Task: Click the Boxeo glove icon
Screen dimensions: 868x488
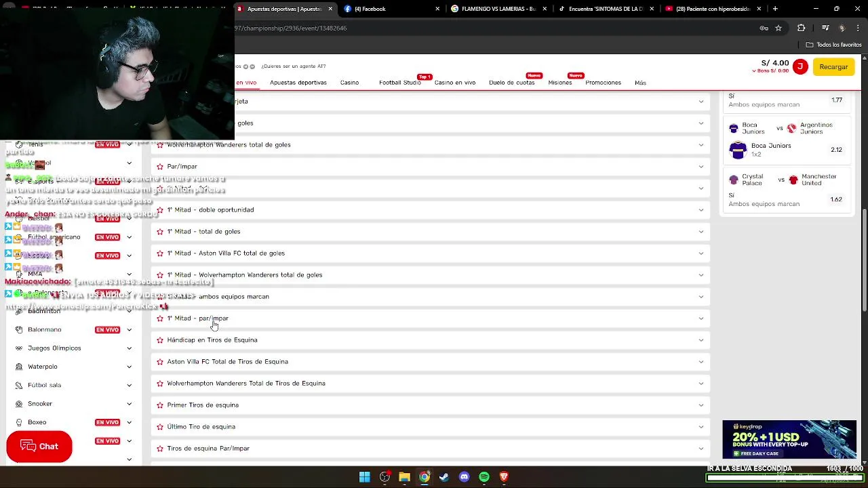Action: pos(19,422)
